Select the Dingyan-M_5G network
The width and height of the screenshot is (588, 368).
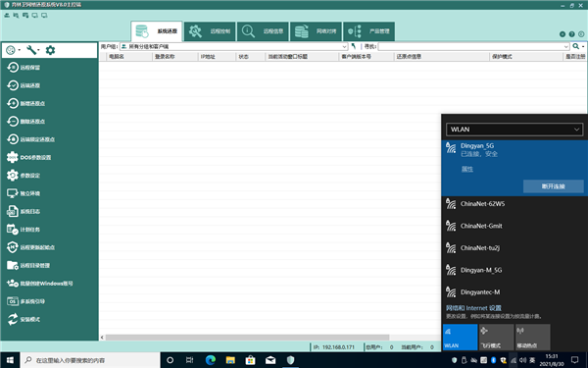tap(514, 270)
